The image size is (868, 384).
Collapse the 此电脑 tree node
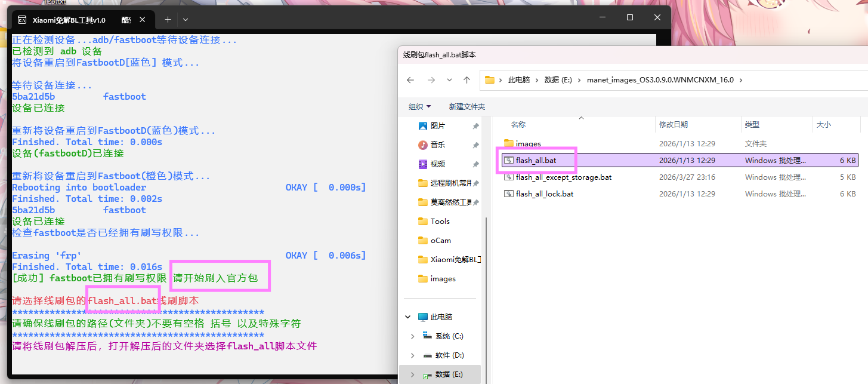pos(408,317)
